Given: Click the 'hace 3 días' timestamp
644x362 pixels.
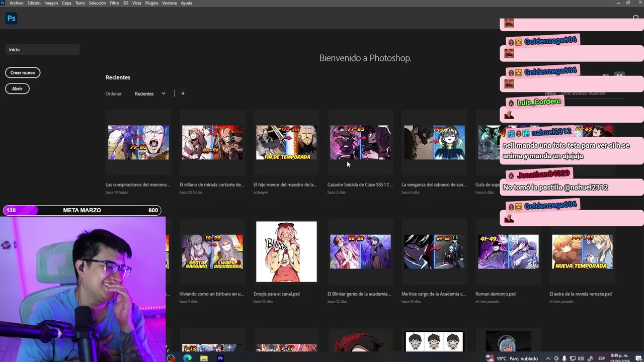Looking at the screenshot, I should pyautogui.click(x=337, y=192).
